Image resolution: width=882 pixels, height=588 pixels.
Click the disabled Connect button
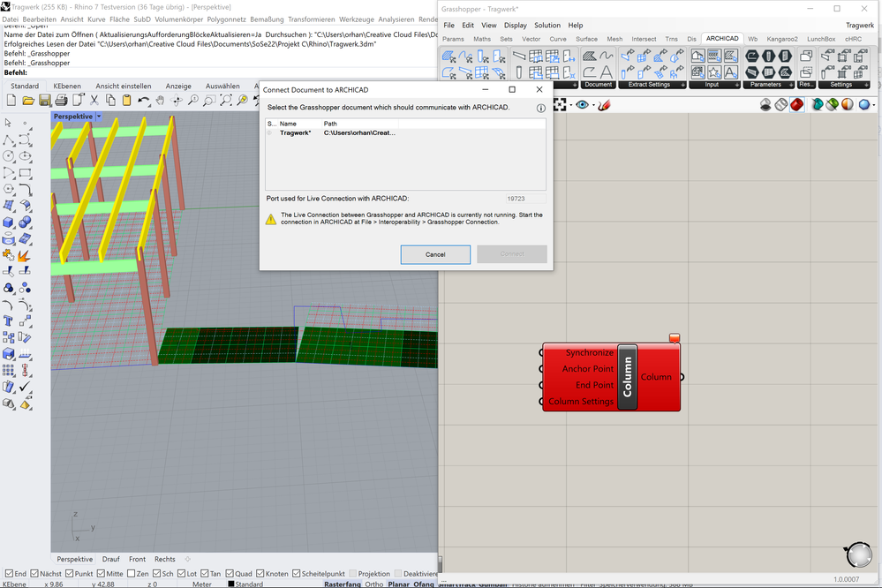pyautogui.click(x=512, y=253)
